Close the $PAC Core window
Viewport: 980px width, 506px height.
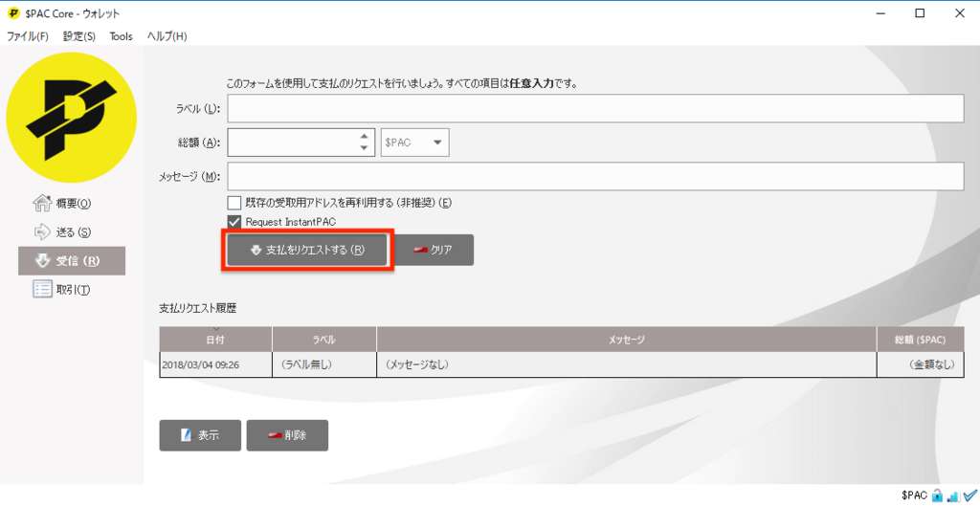point(959,13)
